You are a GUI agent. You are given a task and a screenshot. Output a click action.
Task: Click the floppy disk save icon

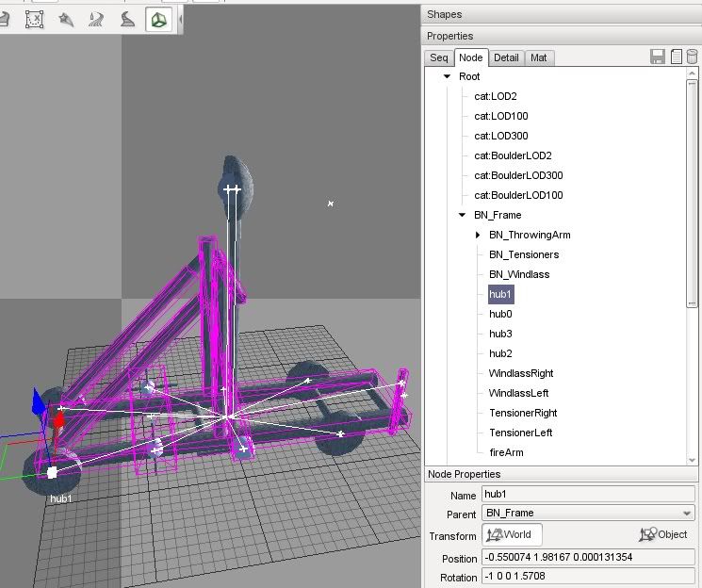[x=658, y=57]
